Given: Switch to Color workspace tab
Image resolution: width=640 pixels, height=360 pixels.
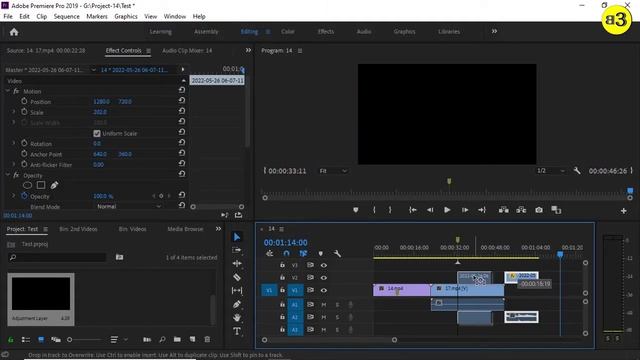Looking at the screenshot, I should [x=288, y=31].
